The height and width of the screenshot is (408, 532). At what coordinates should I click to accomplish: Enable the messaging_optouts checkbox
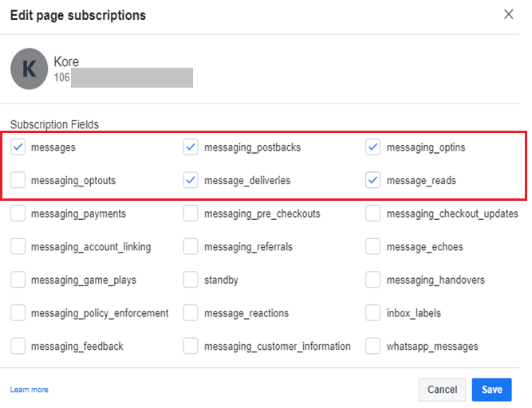coord(18,181)
